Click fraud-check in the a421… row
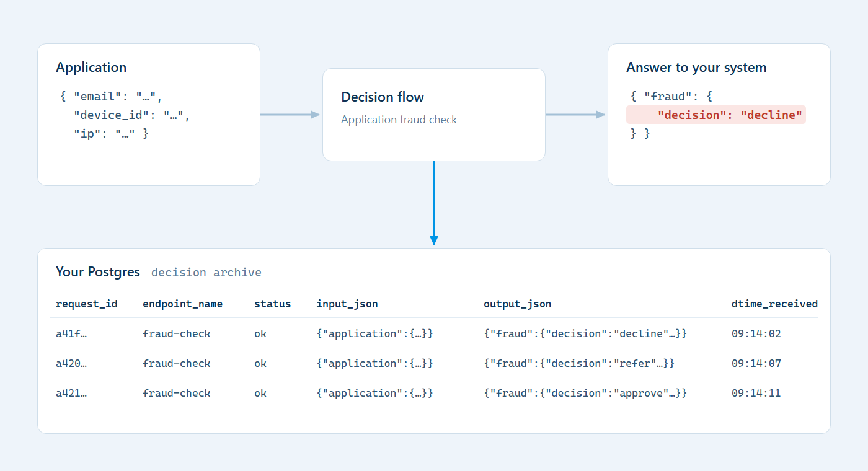This screenshot has width=868, height=471. pos(177,393)
